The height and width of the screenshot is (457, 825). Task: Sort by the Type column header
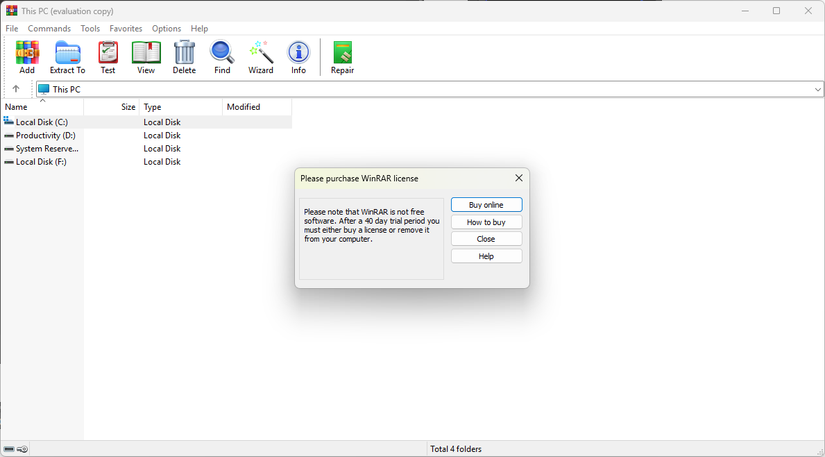click(x=180, y=107)
